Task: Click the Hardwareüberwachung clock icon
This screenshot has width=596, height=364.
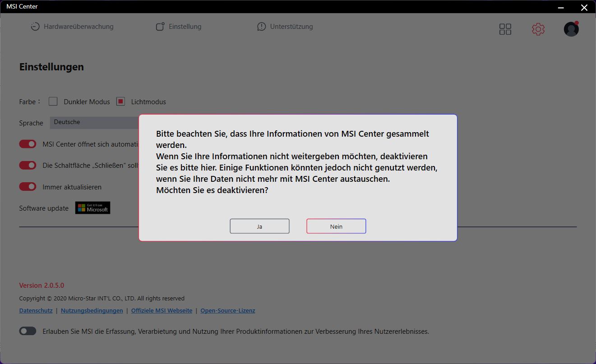Action: click(x=35, y=27)
